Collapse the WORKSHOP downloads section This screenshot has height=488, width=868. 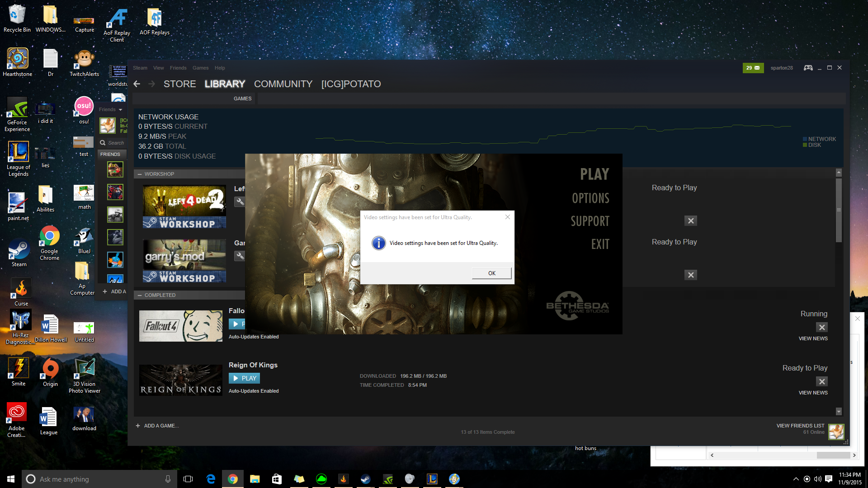click(140, 174)
